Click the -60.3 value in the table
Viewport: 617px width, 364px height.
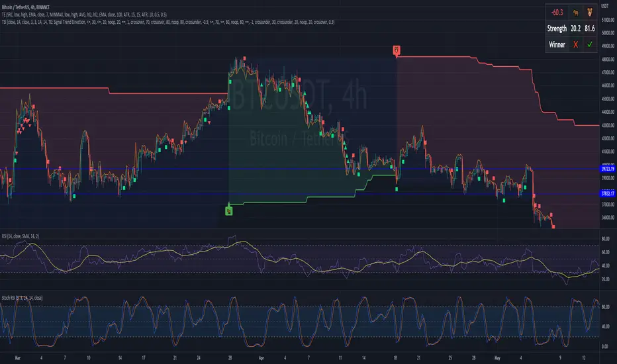coord(557,13)
